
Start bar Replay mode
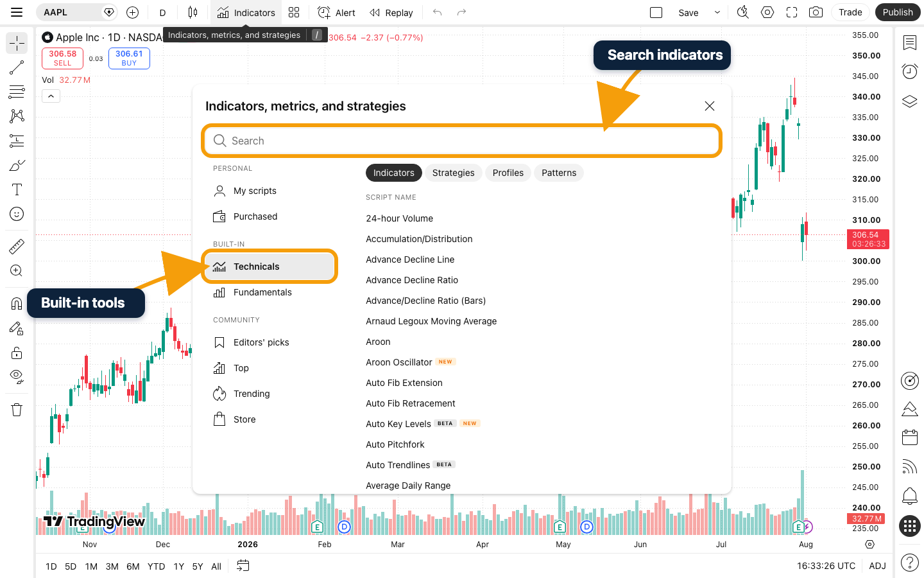click(x=391, y=12)
